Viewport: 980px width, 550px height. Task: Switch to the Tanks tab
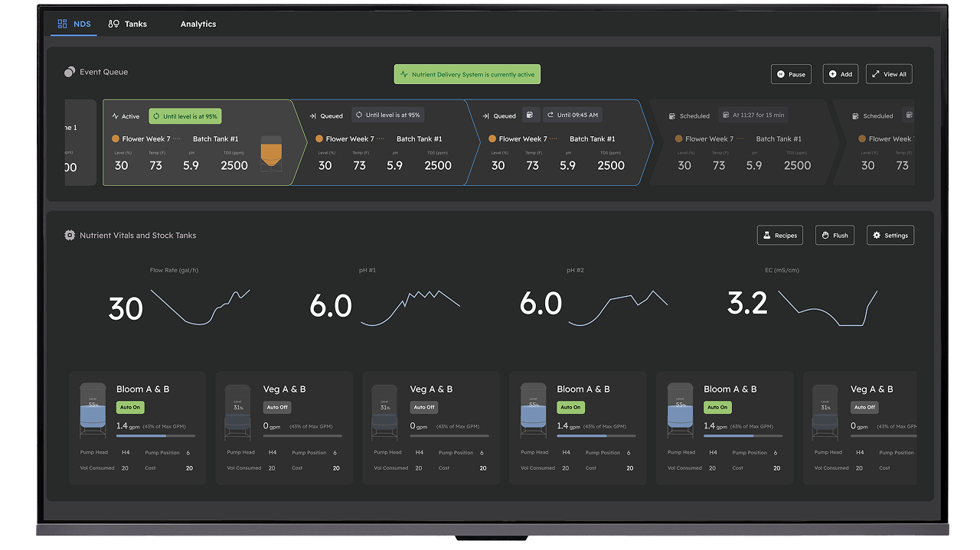pyautogui.click(x=128, y=24)
